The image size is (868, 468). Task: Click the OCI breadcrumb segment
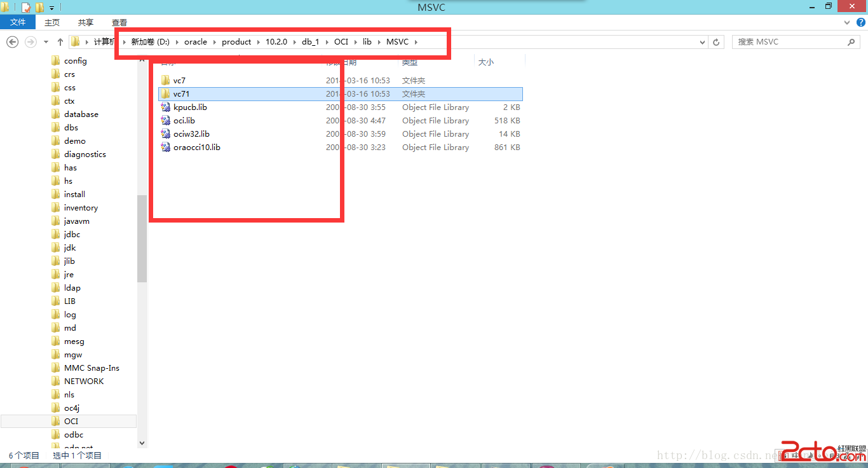click(x=341, y=42)
